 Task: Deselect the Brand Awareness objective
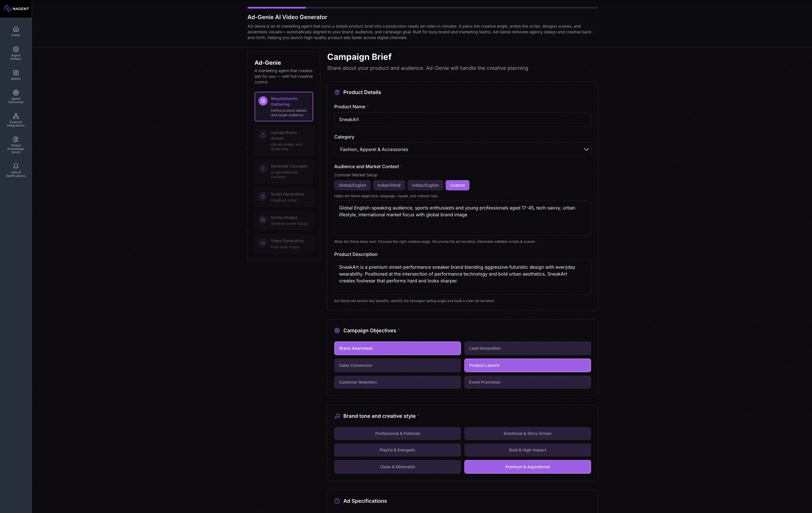pos(397,348)
